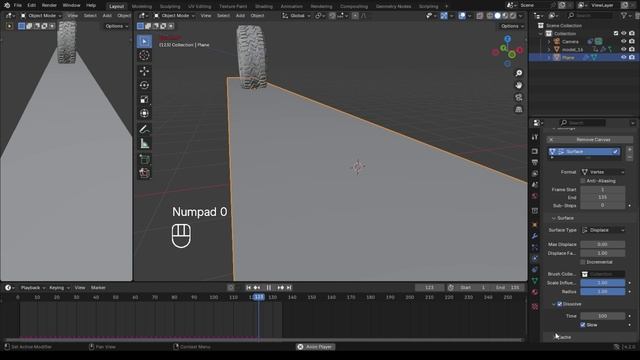Screen dimensions: 640x360
Task: Open the Global transform orientation dropdown
Action: 297,16
